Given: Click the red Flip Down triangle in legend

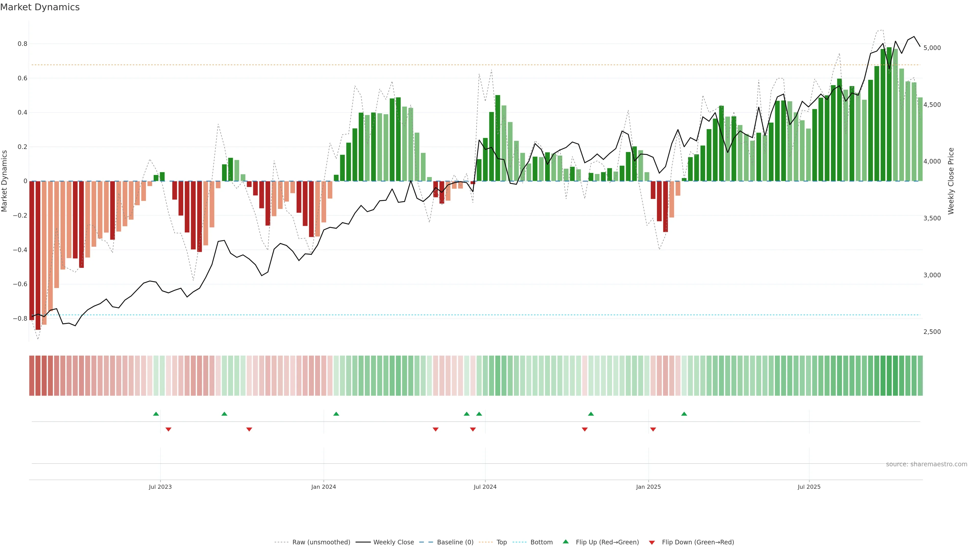Looking at the screenshot, I should tap(652, 542).
